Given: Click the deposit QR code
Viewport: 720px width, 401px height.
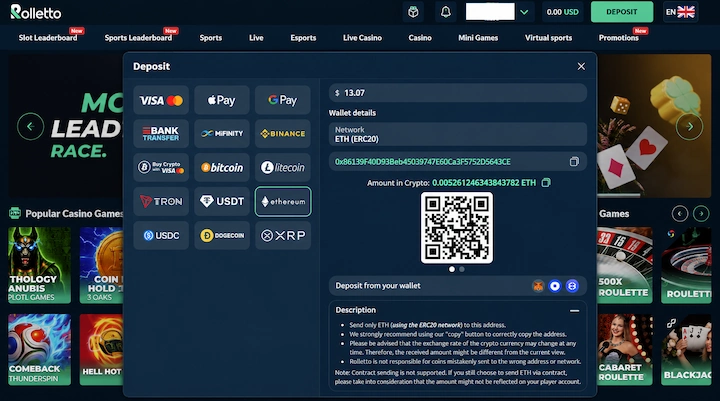Looking at the screenshot, I should click(x=457, y=228).
